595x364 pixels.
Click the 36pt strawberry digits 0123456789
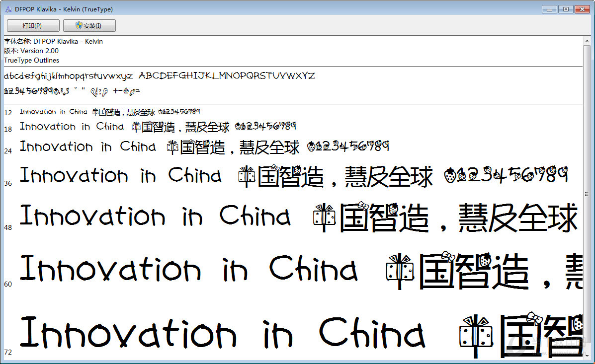tap(506, 175)
